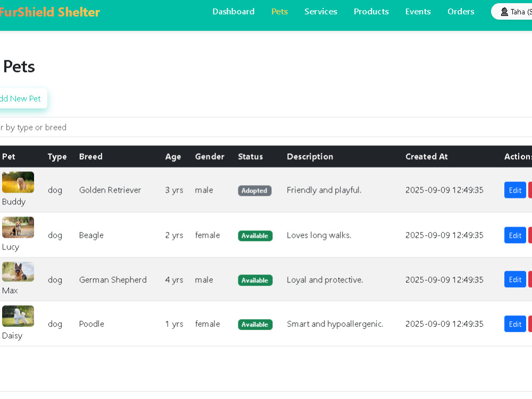Image resolution: width=532 pixels, height=399 pixels.
Task: Open the Taha user account menu
Action: coord(512,12)
